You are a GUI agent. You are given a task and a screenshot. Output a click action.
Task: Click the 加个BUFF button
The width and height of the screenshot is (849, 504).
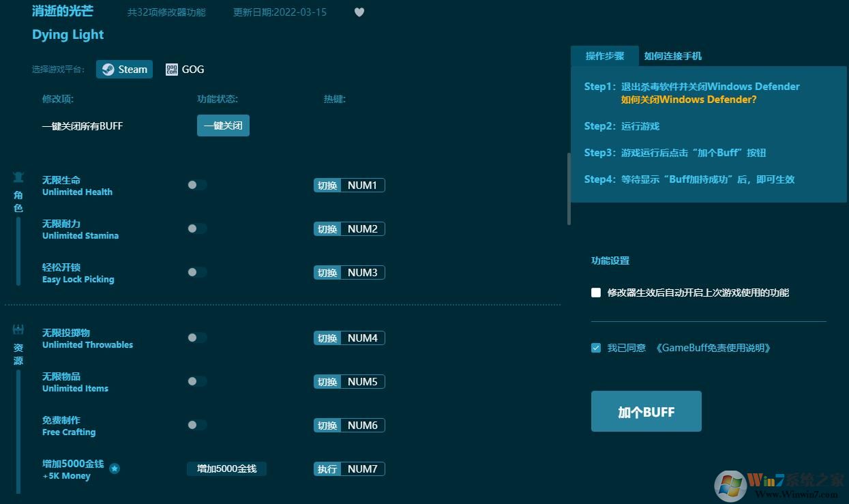point(646,411)
